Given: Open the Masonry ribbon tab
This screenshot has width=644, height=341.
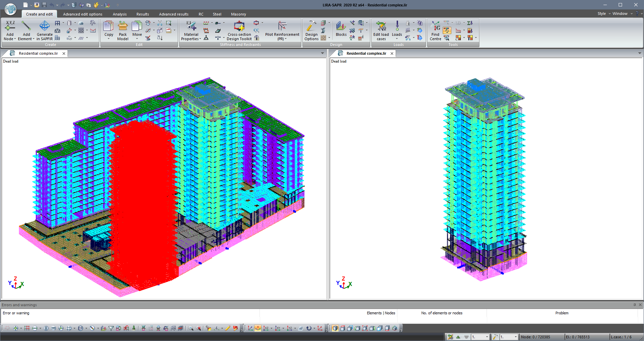Looking at the screenshot, I should pyautogui.click(x=238, y=14).
